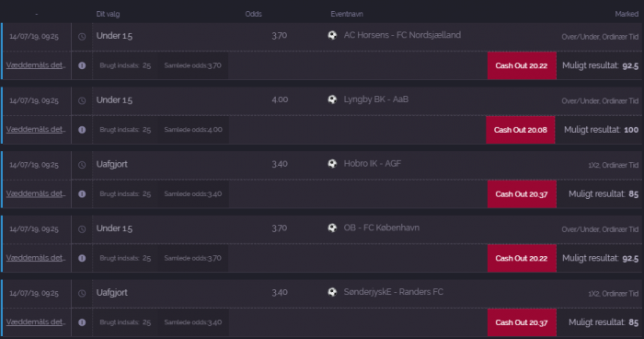Cash out Lyngby BK bet at 20.08
This screenshot has width=644, height=339.
(521, 130)
